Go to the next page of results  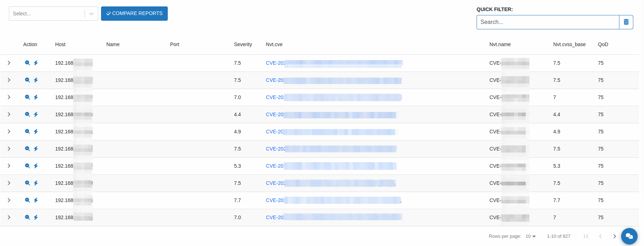click(x=614, y=236)
